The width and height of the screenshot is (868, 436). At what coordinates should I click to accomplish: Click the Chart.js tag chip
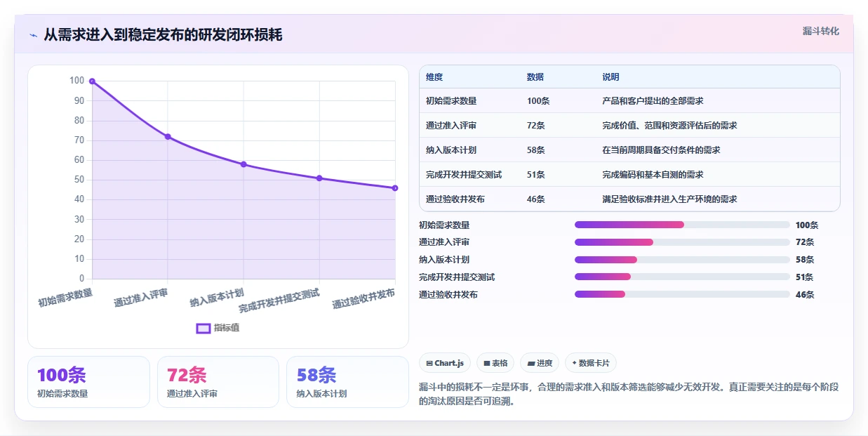click(x=445, y=363)
